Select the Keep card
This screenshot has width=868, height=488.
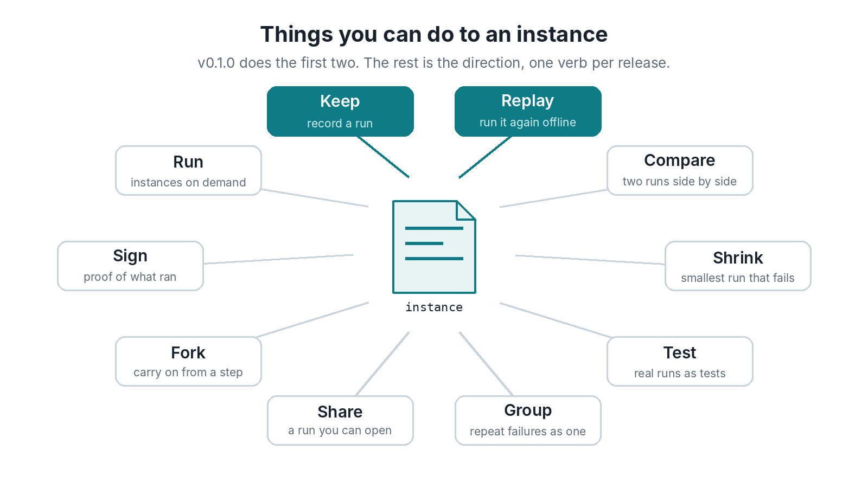[340, 111]
